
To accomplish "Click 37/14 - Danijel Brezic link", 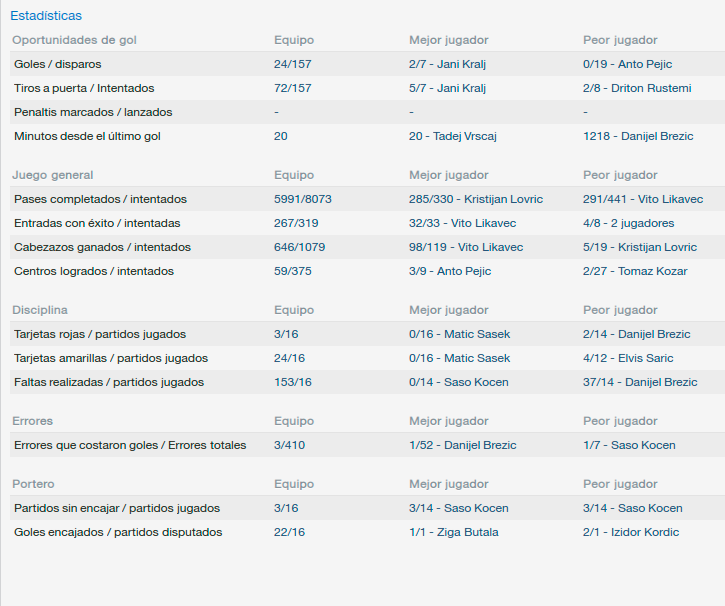I will tap(640, 382).
